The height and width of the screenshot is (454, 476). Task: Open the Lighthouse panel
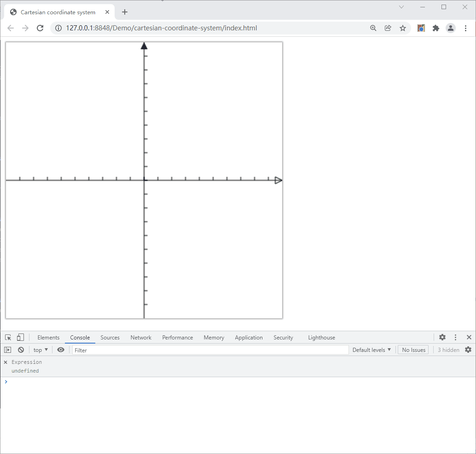click(x=321, y=337)
